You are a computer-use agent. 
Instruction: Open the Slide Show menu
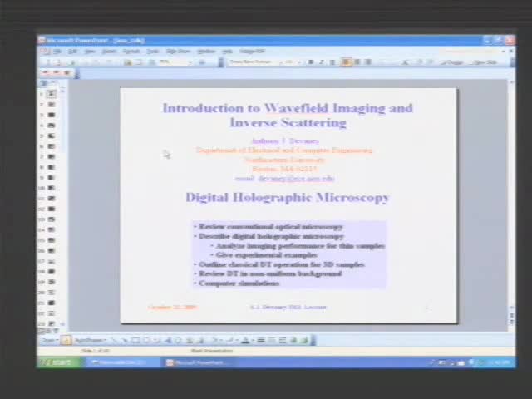[x=178, y=52]
